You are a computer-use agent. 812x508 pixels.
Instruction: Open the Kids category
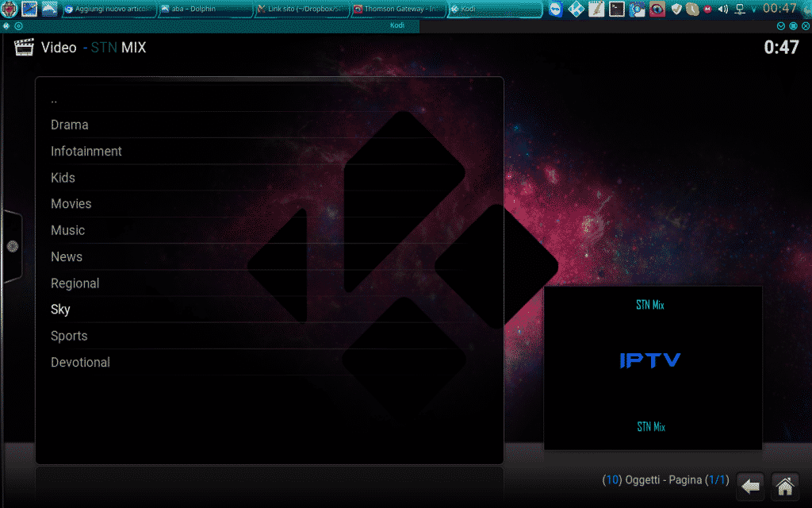click(x=270, y=178)
